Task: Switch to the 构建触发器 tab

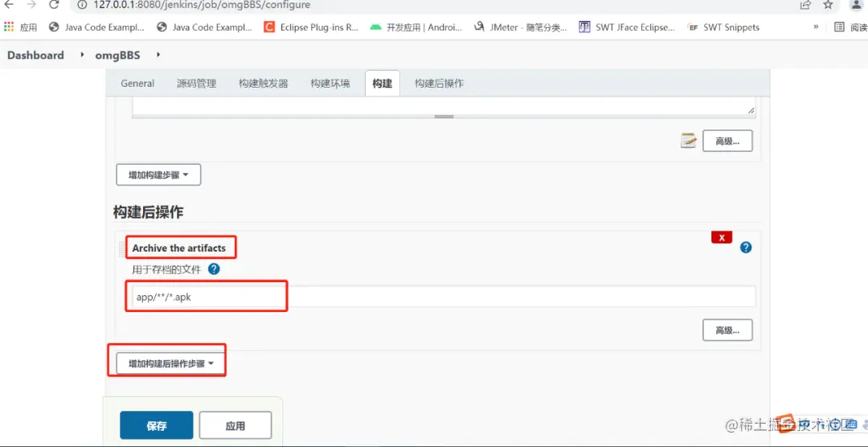Action: 264,84
